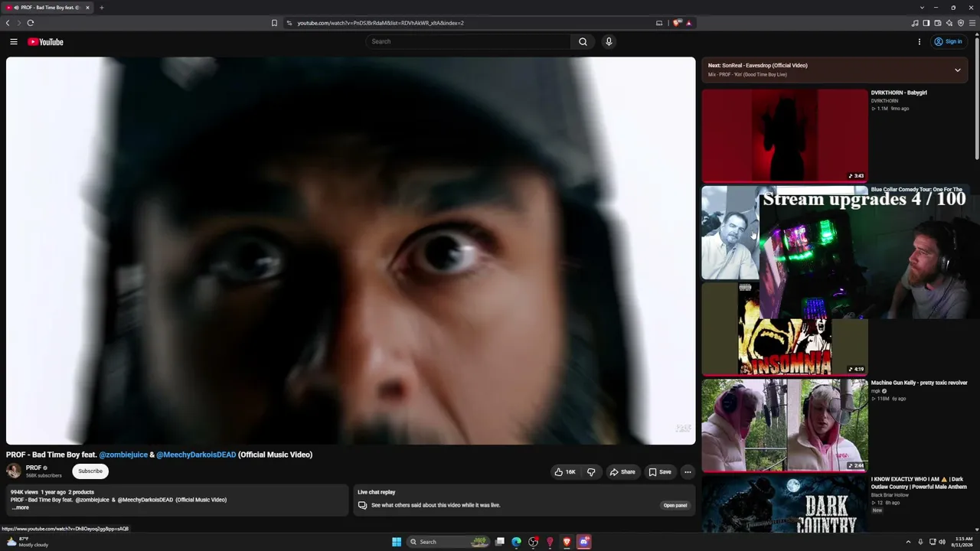Click the search magnifier button
Viewport: 980px width, 551px height.
point(583,42)
